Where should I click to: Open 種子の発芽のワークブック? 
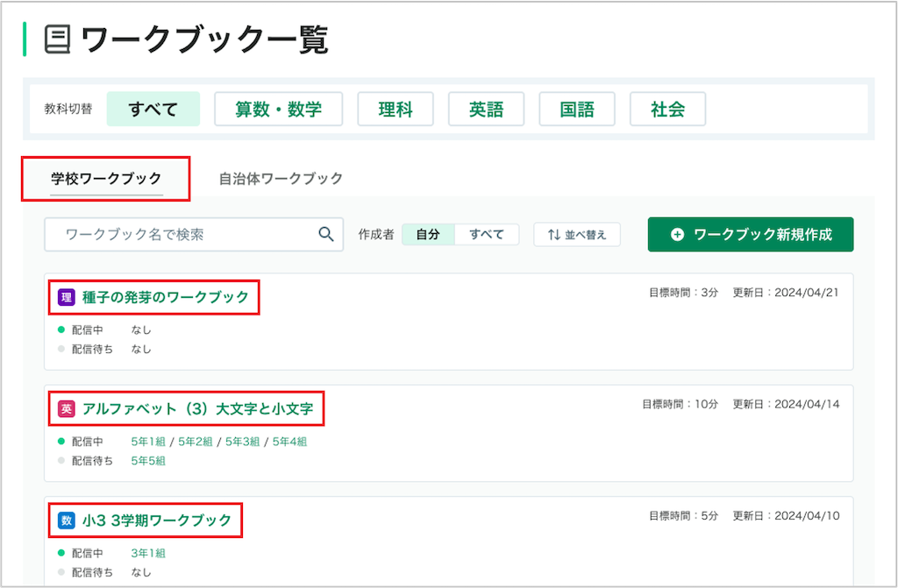pos(166,297)
